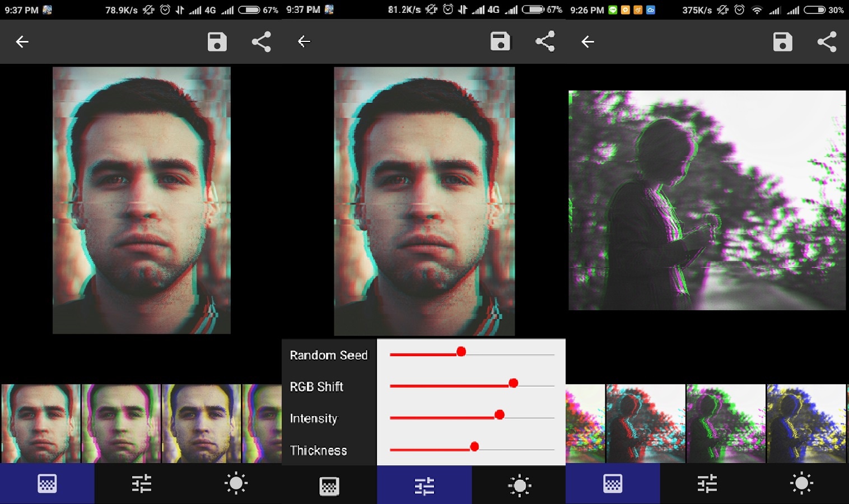
Task: Save the image on the left screen
Action: point(217,41)
